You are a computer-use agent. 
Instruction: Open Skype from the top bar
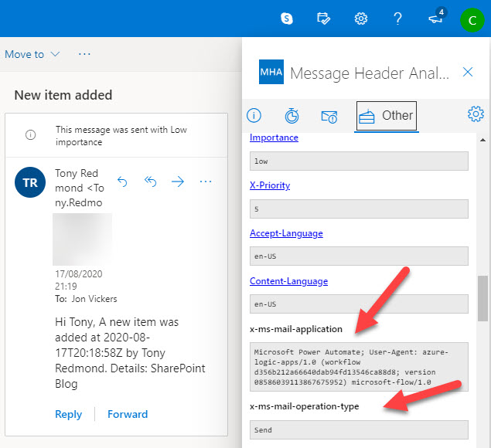click(x=287, y=18)
